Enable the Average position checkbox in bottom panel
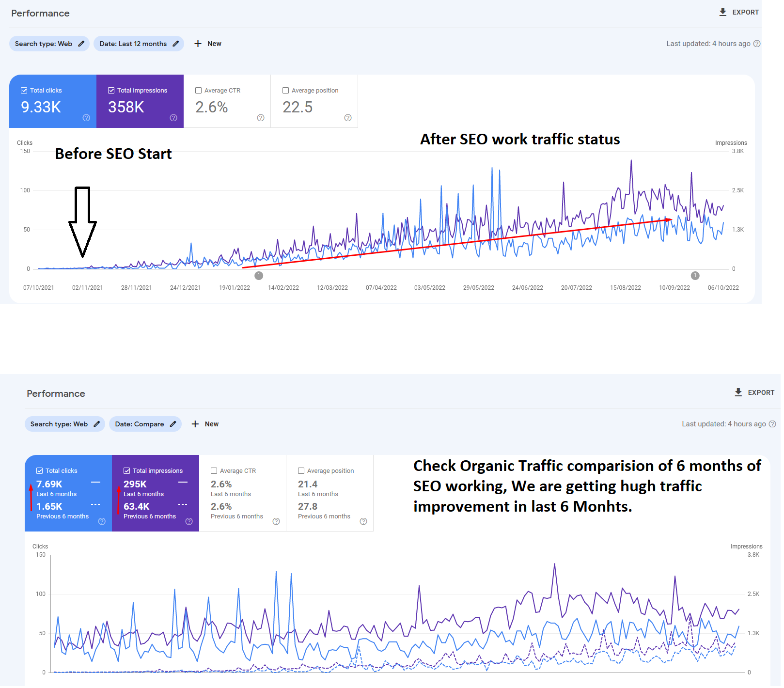The image size is (784, 688). coord(301,470)
